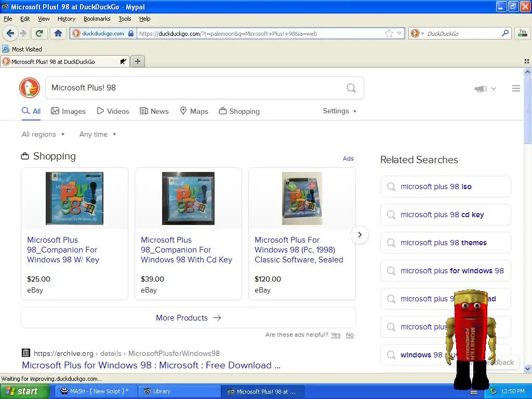Switch to the Videos search tab
Image resolution: width=532 pixels, height=399 pixels.
coord(113,111)
